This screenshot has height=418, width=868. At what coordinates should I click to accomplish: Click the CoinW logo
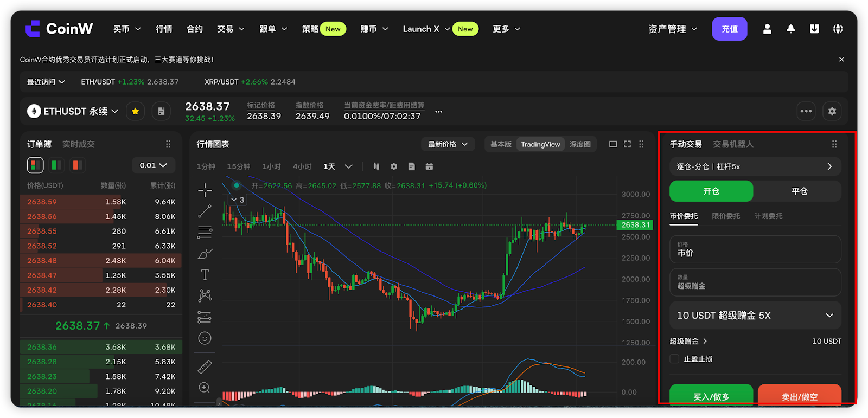point(59,29)
